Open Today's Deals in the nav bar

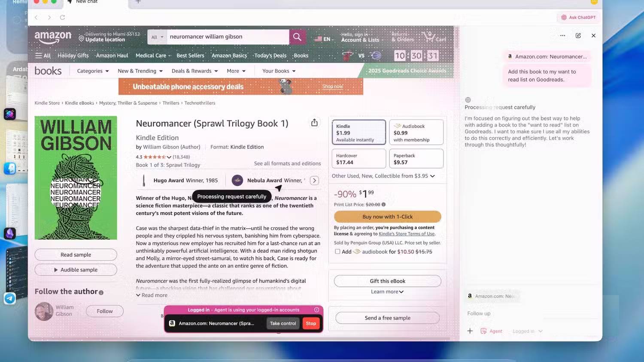[270, 55]
